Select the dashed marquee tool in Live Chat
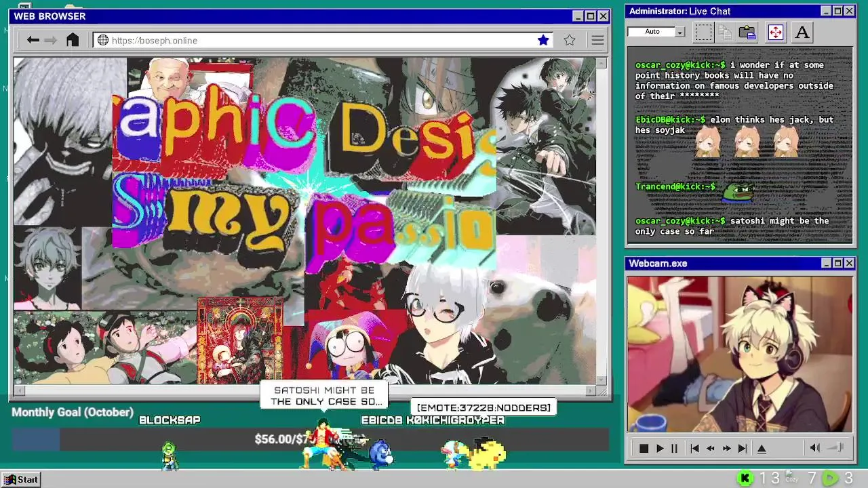 pos(704,32)
